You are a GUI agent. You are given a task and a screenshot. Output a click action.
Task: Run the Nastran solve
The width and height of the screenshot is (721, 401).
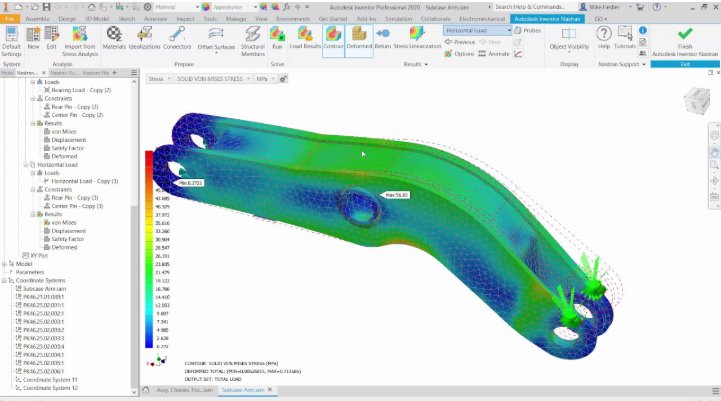(277, 39)
